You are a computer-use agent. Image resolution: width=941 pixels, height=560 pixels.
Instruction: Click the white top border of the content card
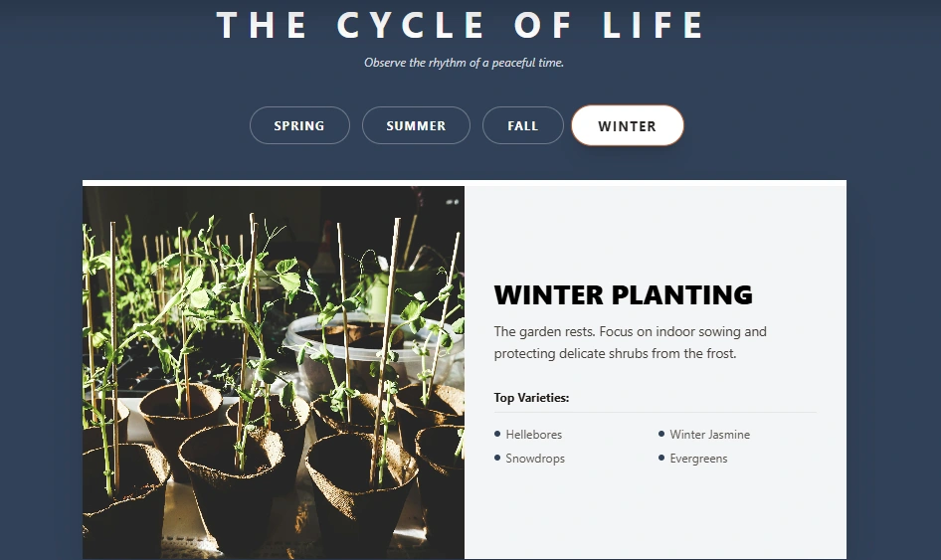(464, 183)
